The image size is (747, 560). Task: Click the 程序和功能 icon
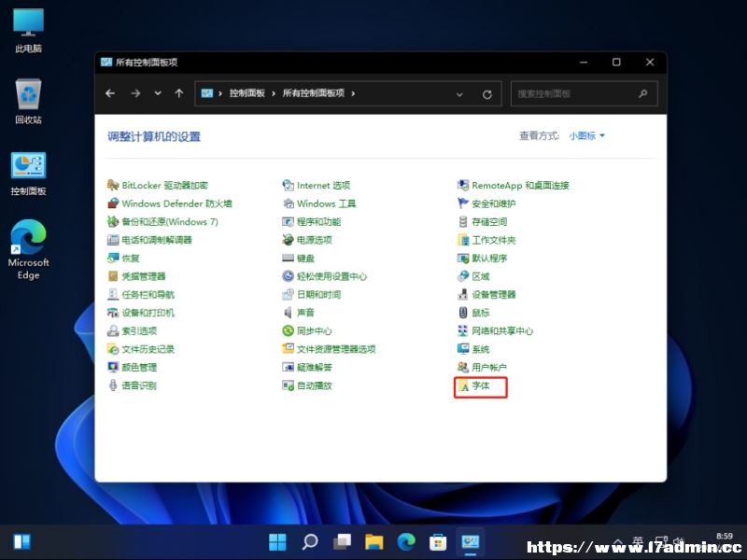point(288,221)
